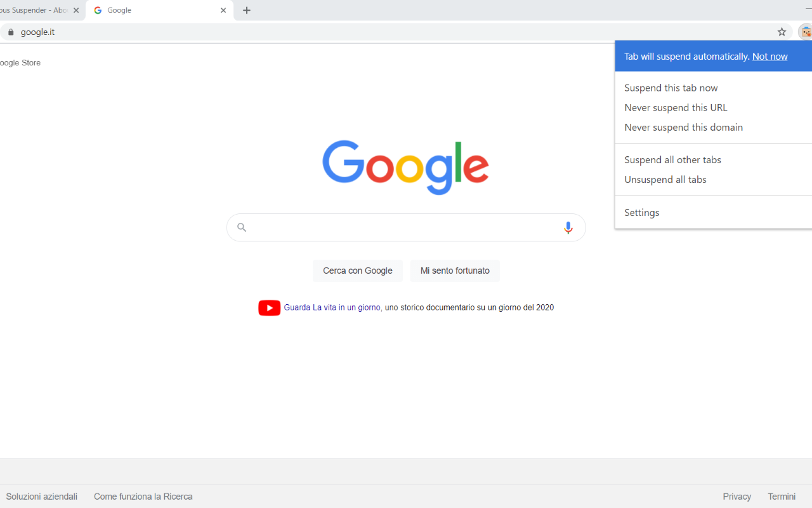Open the Guarda La vita in un giorno link
Image resolution: width=812 pixels, height=508 pixels.
tap(332, 307)
